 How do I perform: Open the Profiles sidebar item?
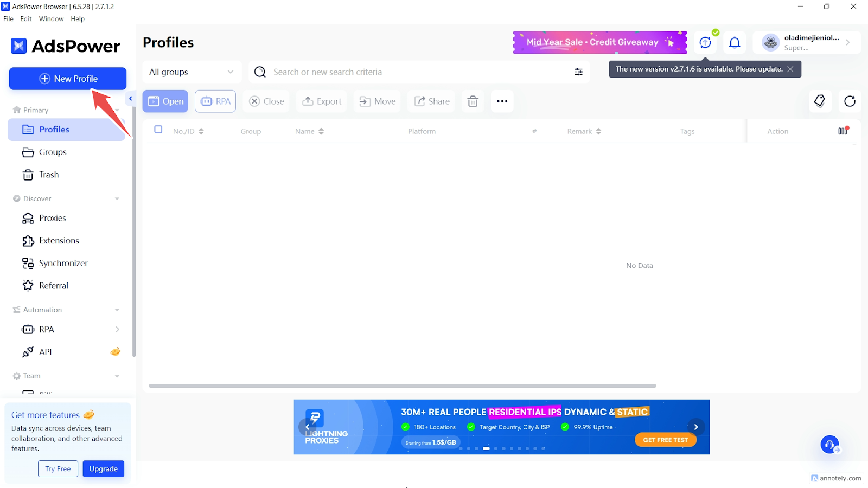coord(67,130)
